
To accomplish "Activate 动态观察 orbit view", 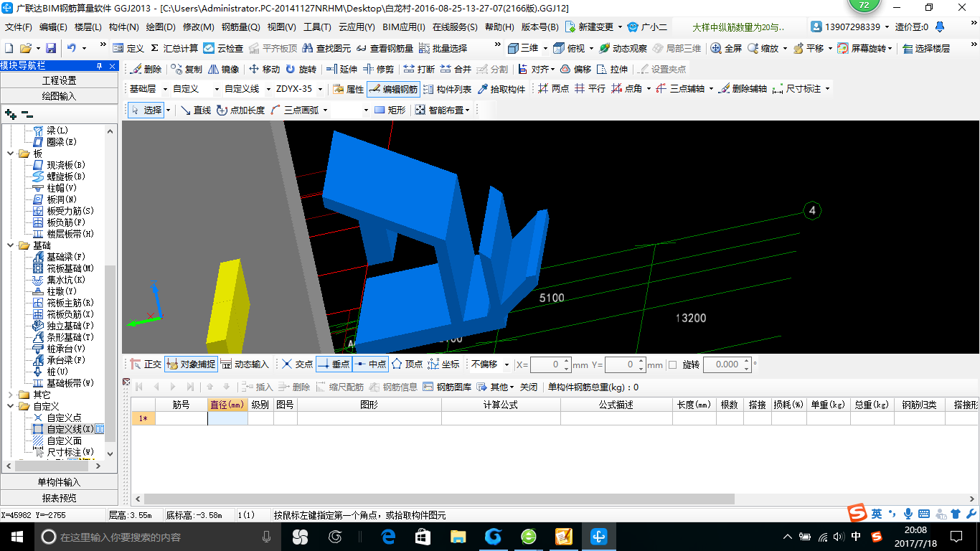I will (x=623, y=48).
